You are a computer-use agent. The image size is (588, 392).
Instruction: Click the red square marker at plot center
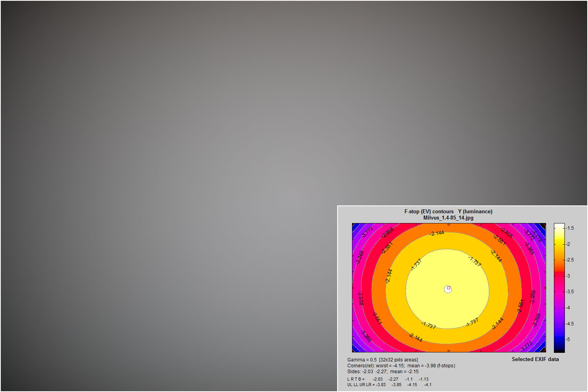448,288
